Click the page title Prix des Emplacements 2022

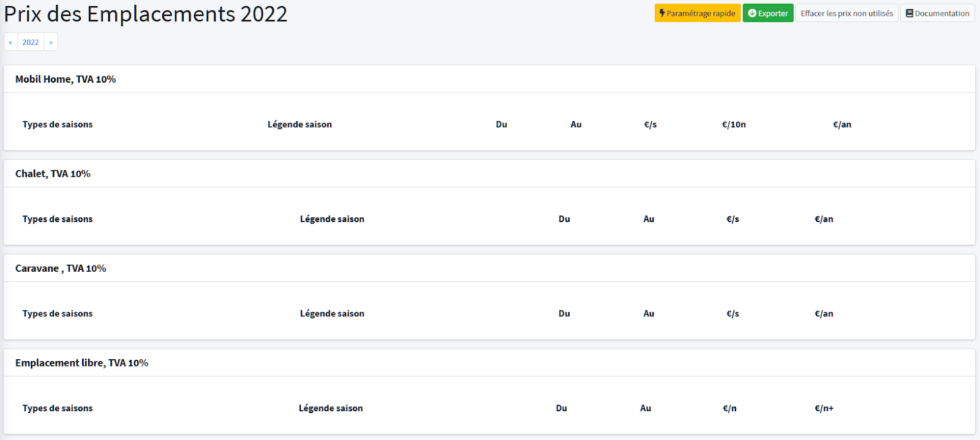click(146, 15)
